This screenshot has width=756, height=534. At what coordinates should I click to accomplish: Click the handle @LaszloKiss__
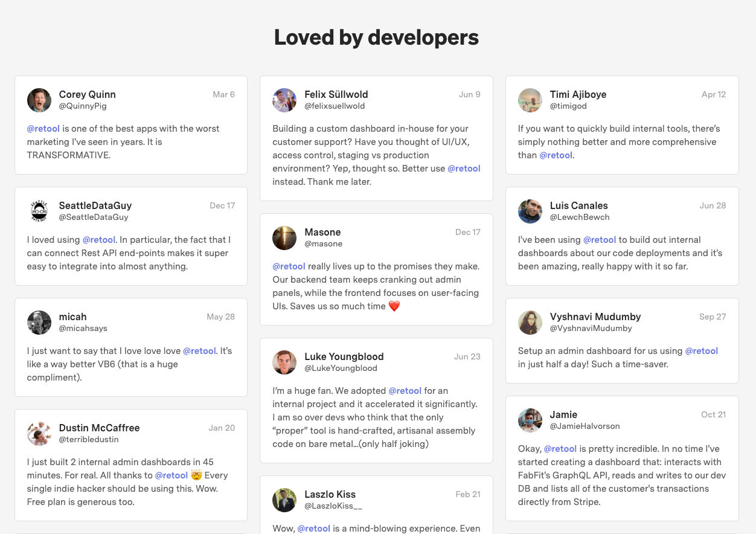(333, 506)
